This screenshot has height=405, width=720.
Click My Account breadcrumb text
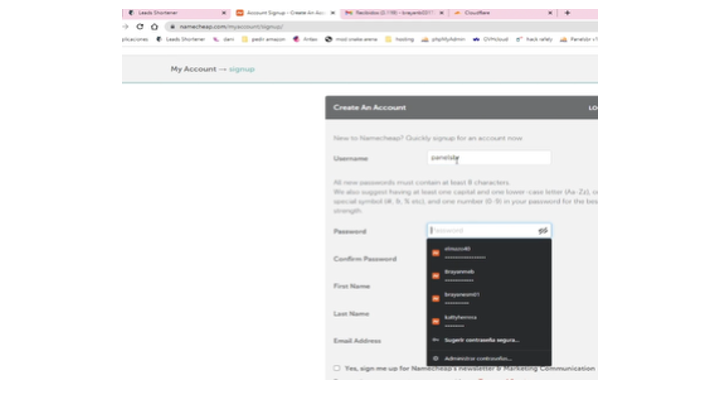(193, 69)
